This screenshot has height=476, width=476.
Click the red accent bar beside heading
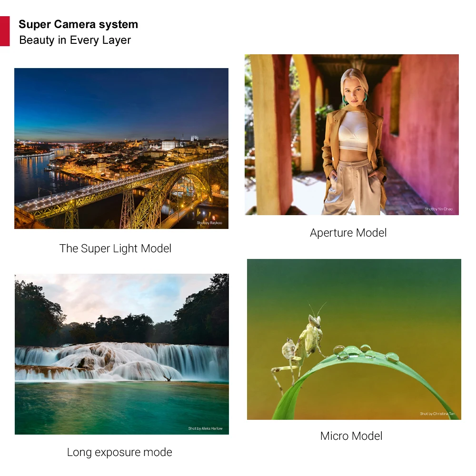click(x=5, y=31)
